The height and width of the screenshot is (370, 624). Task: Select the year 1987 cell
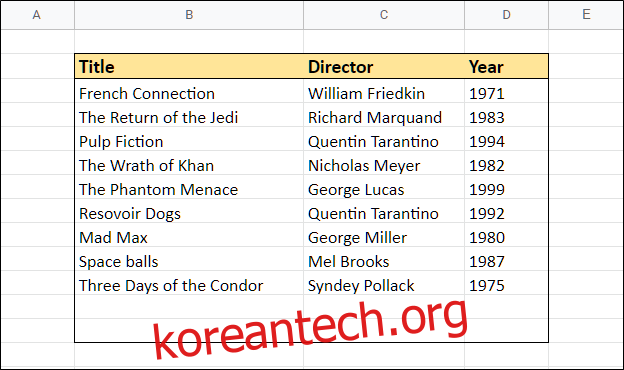[506, 261]
